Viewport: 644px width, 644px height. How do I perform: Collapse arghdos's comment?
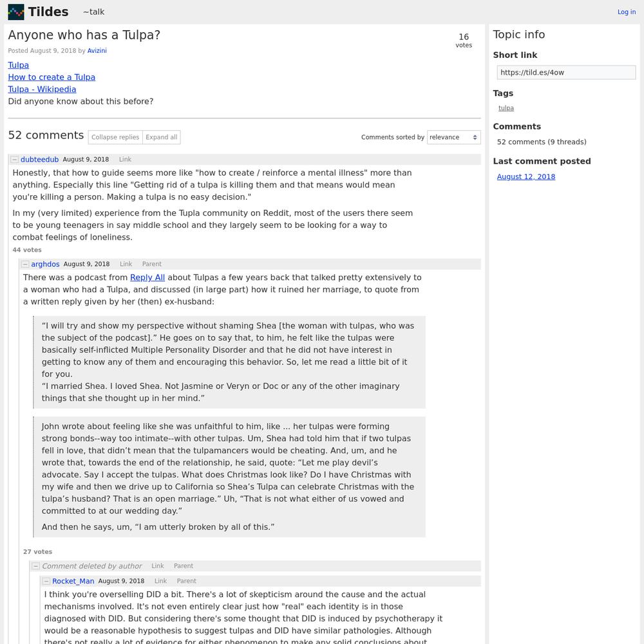pos(25,264)
